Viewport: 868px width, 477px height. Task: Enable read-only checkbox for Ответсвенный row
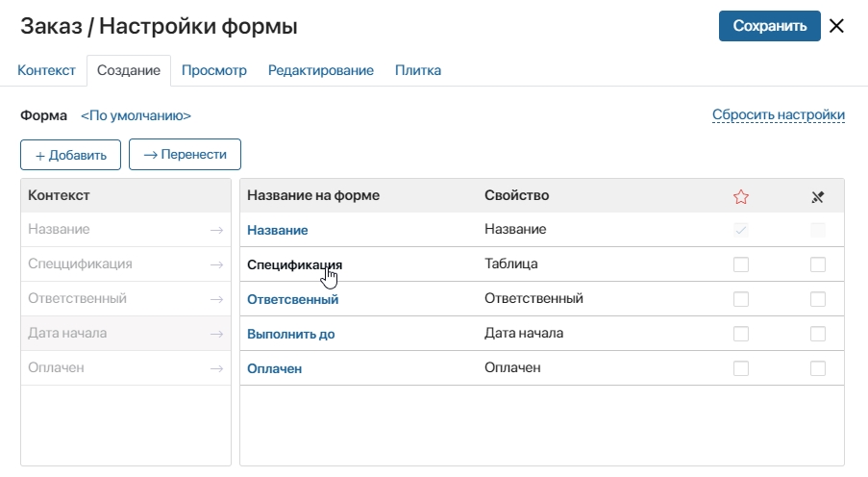pyautogui.click(x=818, y=299)
